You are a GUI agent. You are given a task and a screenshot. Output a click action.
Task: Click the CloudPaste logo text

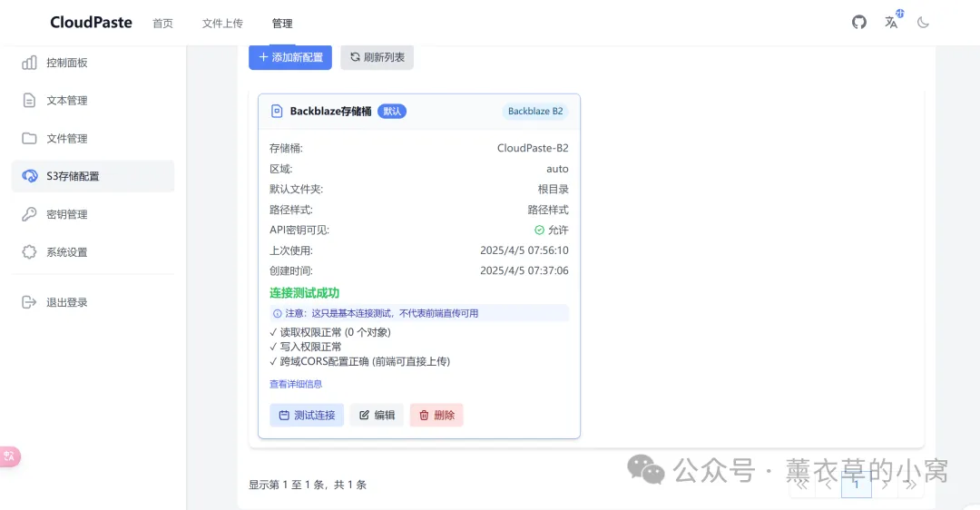(92, 23)
